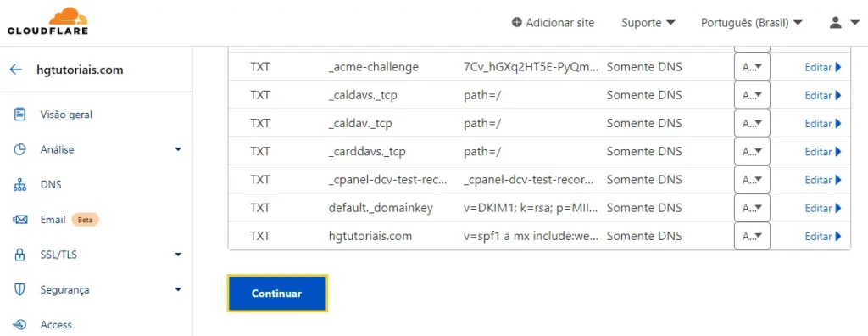Open the Access icon in sidebar

(x=20, y=325)
